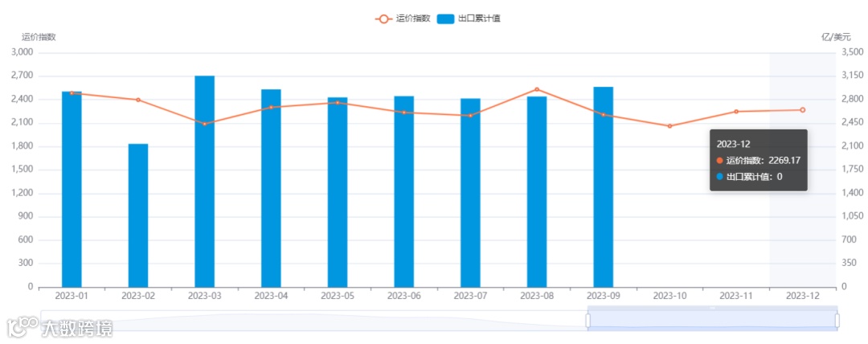
Task: Click the 2023-02 export bar
Action: (138, 215)
